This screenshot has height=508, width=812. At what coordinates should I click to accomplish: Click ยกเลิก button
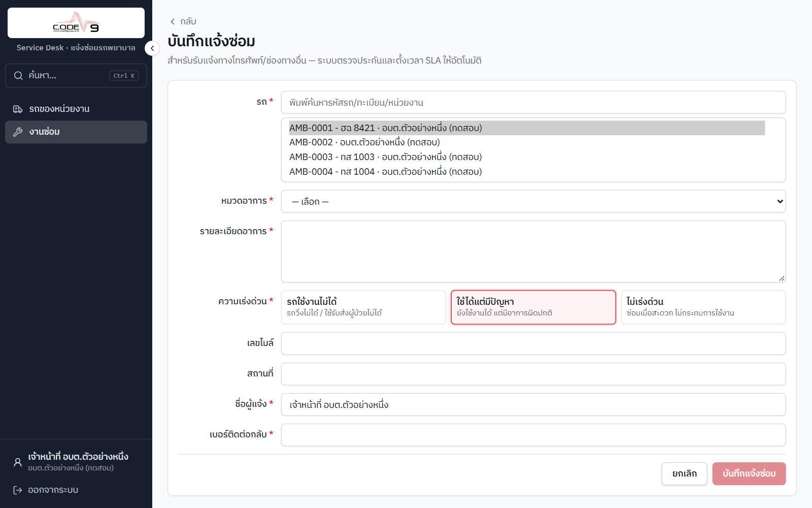click(684, 473)
